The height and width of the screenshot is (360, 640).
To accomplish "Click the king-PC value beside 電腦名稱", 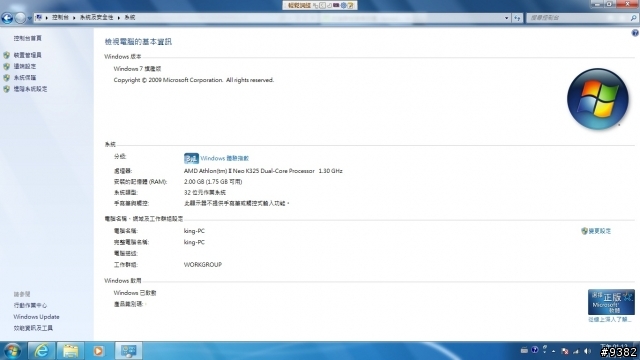I will 194,231.
